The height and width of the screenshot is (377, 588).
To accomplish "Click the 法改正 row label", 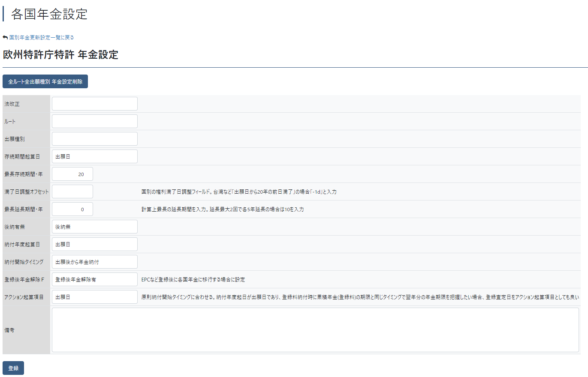I will pos(12,104).
